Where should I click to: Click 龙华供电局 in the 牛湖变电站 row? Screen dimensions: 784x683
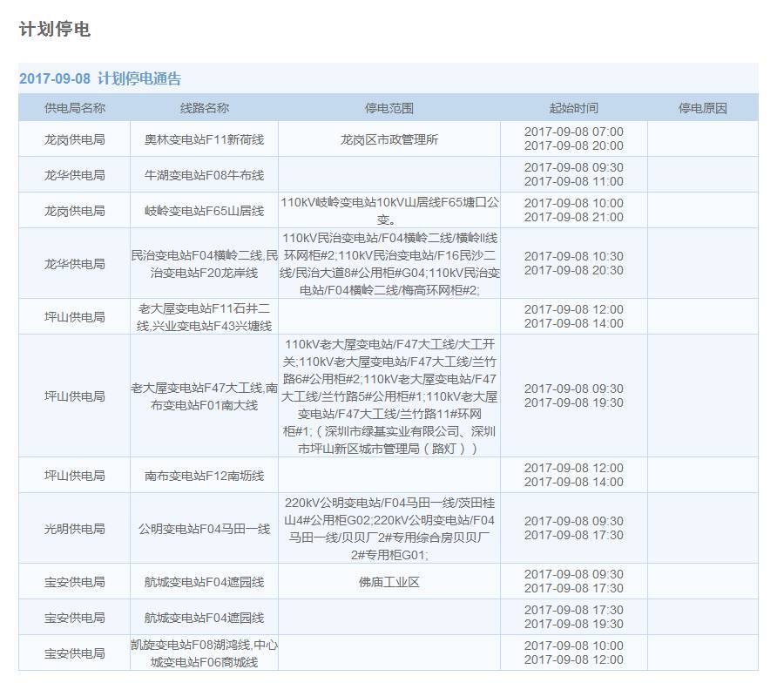(x=75, y=175)
